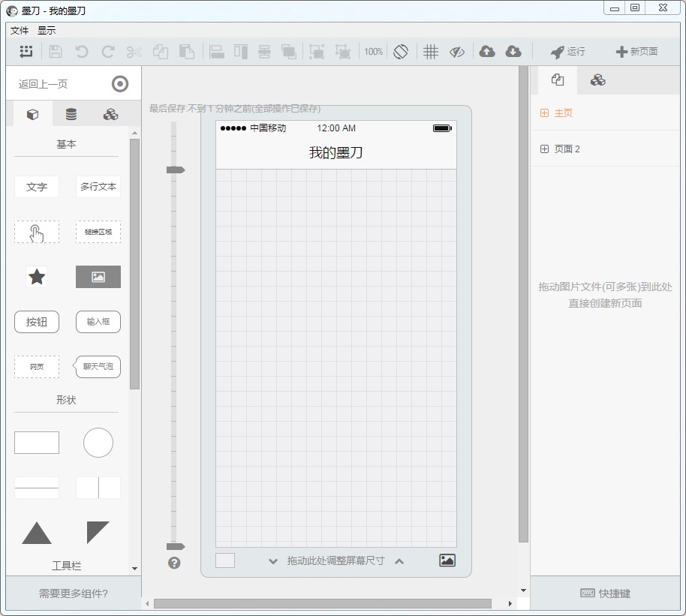Switch to the right panel's three-cubes tab
Image resolution: width=686 pixels, height=616 pixels.
[x=597, y=80]
